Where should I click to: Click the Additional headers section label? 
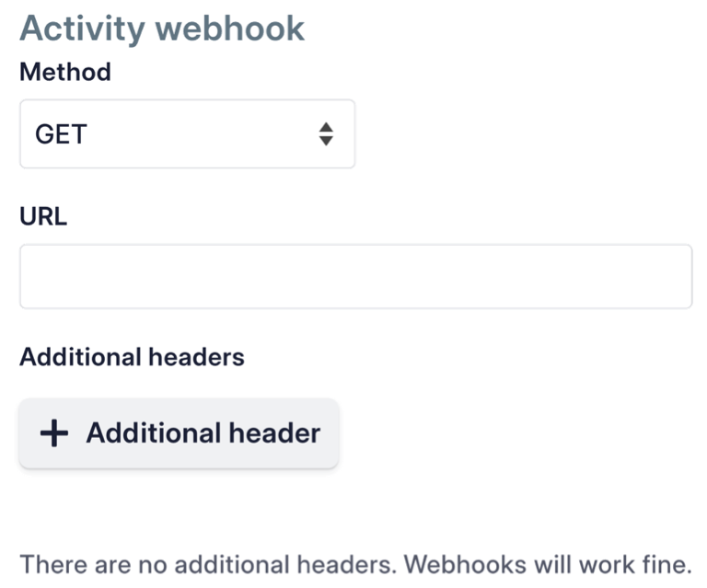point(133,357)
